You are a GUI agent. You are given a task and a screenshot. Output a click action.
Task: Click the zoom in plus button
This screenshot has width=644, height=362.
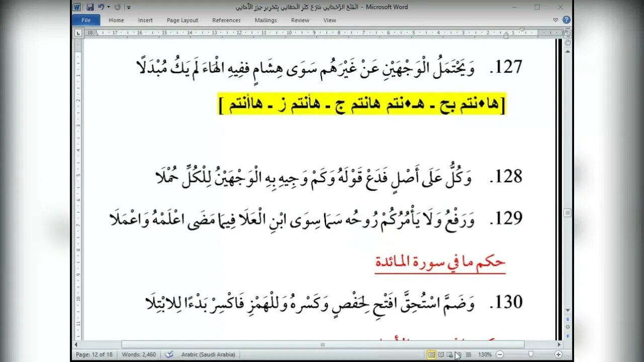point(558,354)
